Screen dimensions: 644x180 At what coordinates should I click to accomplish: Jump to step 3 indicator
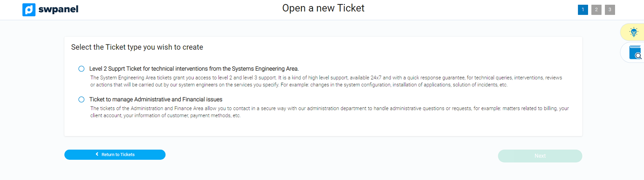tap(610, 10)
